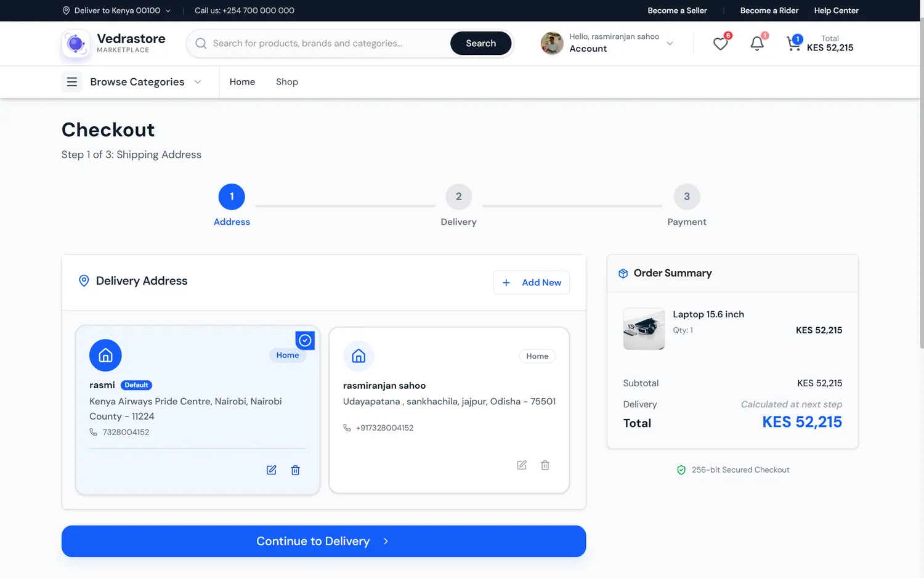
Task: Click the hamburger menu icon
Action: point(72,82)
